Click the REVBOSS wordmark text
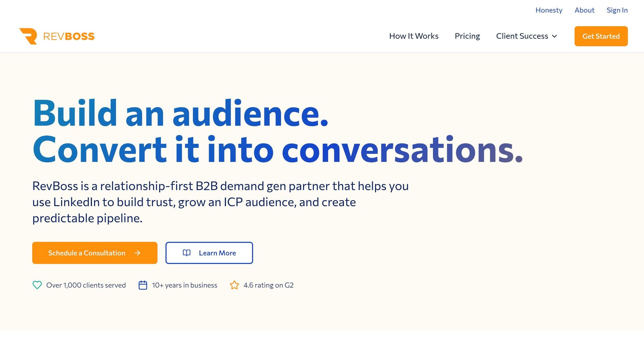 (x=69, y=36)
